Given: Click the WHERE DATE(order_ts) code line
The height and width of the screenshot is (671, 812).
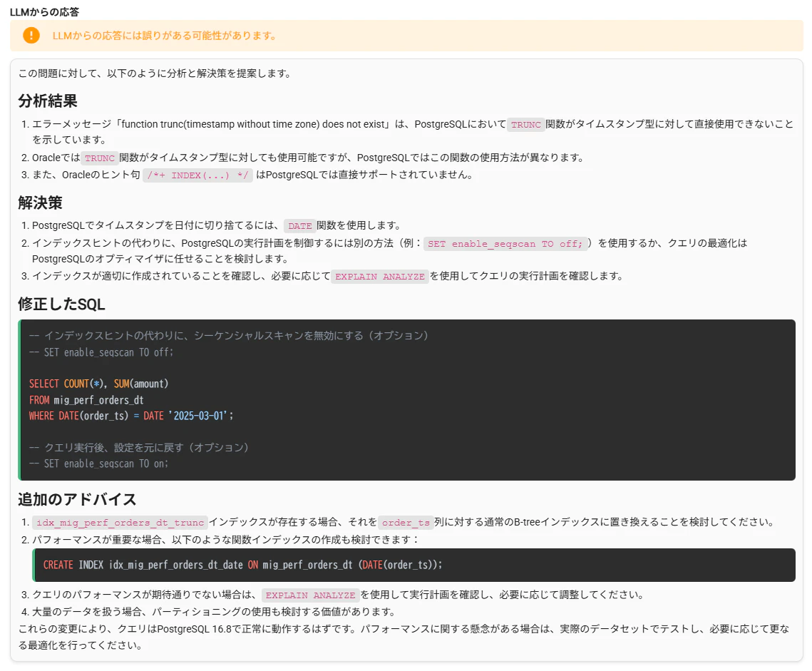Looking at the screenshot, I should (x=131, y=416).
